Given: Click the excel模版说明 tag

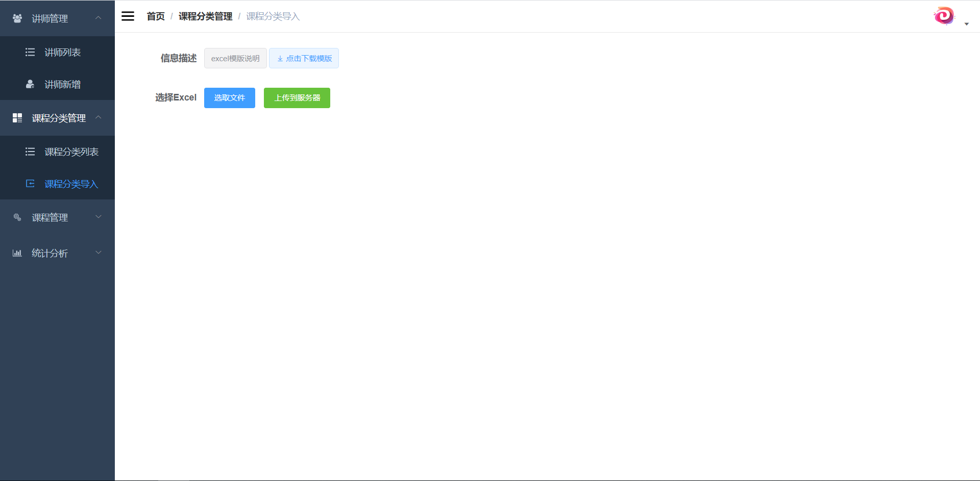Looking at the screenshot, I should [x=235, y=58].
